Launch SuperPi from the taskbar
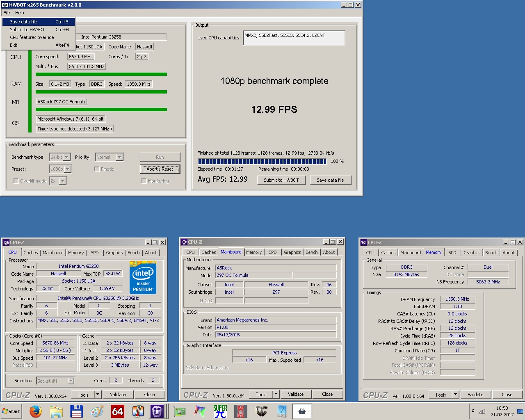Screen dimensions: 525x420 click(x=220, y=411)
